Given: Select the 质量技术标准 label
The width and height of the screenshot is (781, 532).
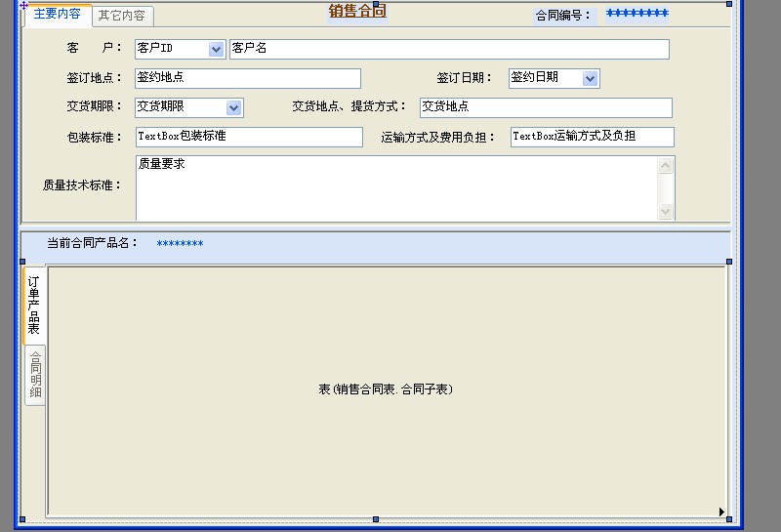Looking at the screenshot, I should click(82, 185).
